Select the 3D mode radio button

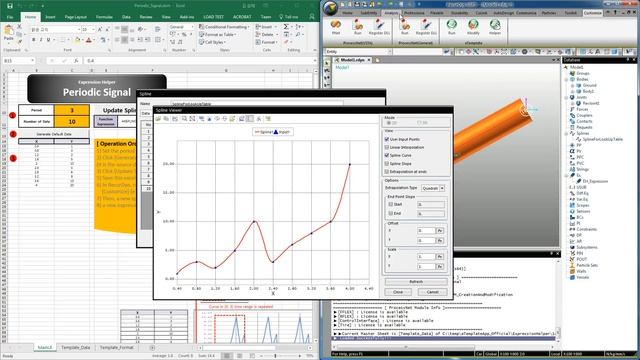(419, 123)
